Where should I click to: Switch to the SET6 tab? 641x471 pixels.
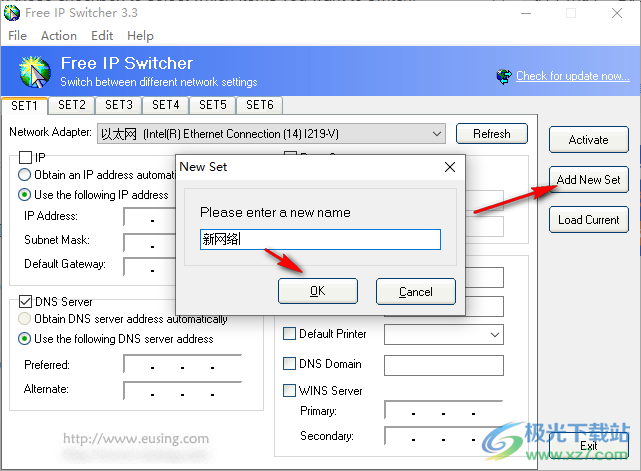tap(260, 105)
